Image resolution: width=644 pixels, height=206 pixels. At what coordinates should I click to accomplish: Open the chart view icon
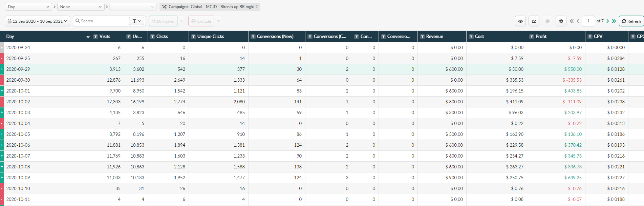coord(534,21)
